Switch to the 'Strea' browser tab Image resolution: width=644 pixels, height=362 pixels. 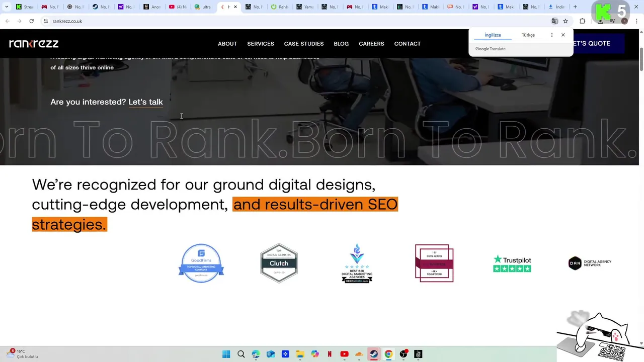pos(25,7)
